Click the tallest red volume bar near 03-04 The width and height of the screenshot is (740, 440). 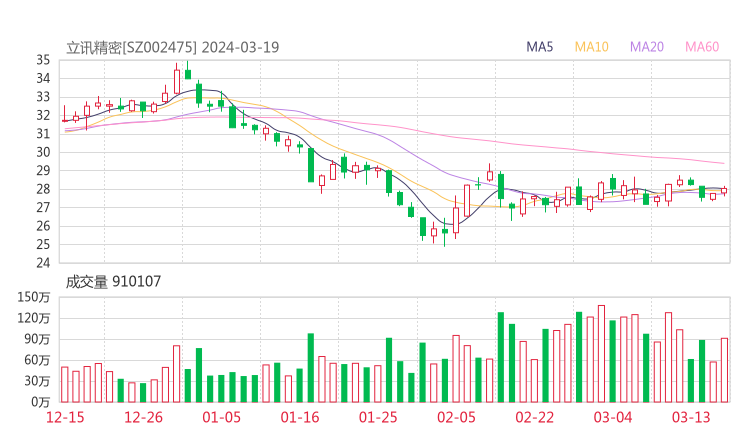click(601, 354)
